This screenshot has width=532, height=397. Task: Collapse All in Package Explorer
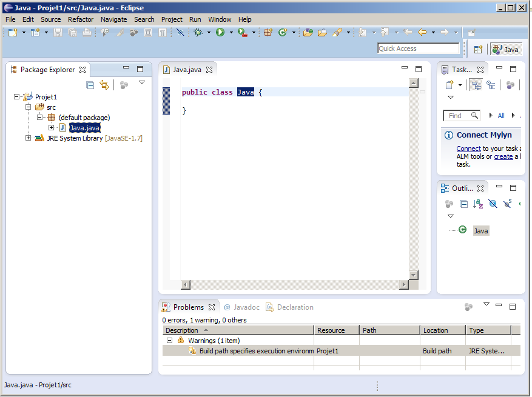click(90, 85)
